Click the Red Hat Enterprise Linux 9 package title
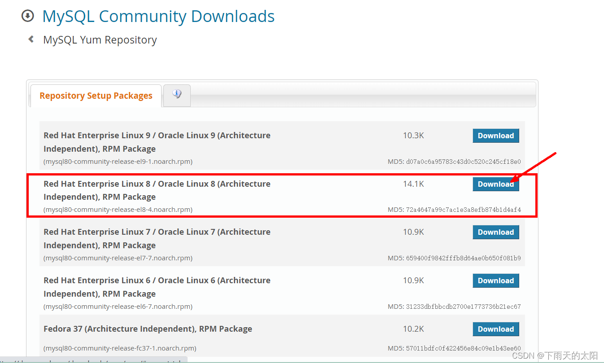 [157, 142]
